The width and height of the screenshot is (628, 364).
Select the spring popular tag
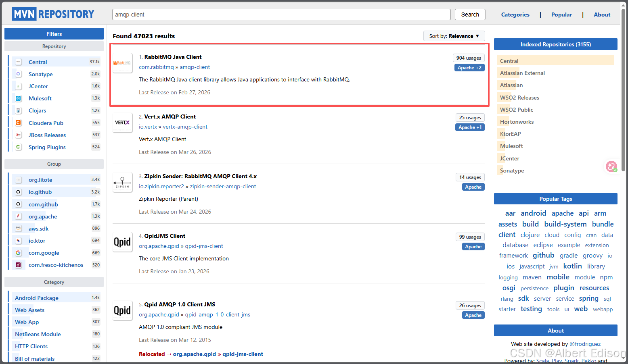[588, 298]
